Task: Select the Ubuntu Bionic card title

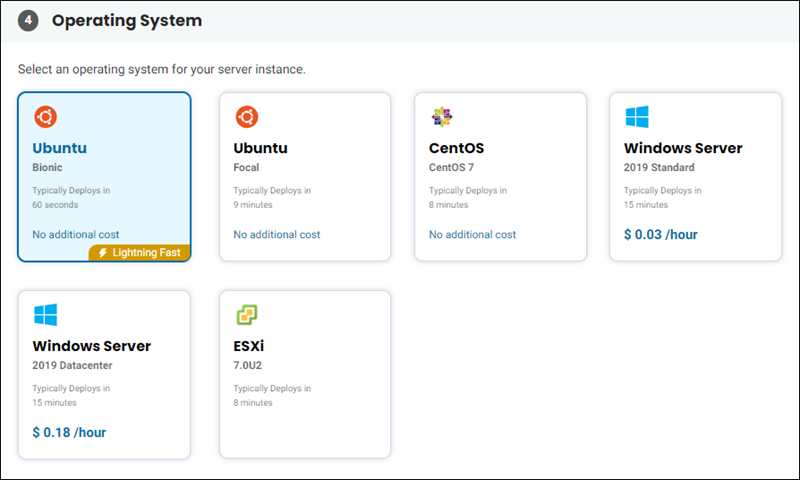Action: [x=60, y=148]
